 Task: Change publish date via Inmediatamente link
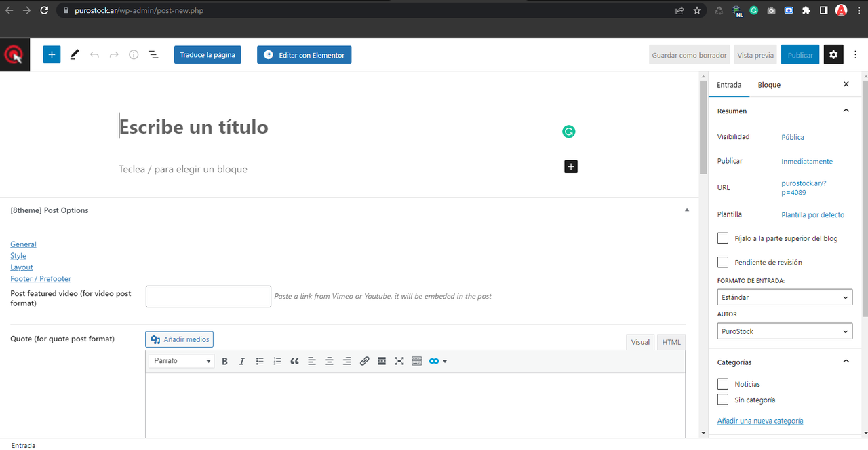(807, 162)
